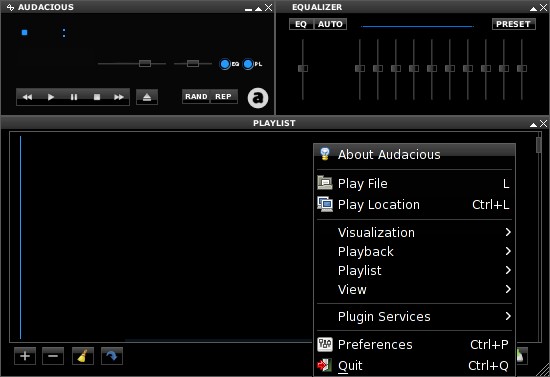The image size is (550, 377).
Task: Skip to the next track
Action: pos(119,97)
